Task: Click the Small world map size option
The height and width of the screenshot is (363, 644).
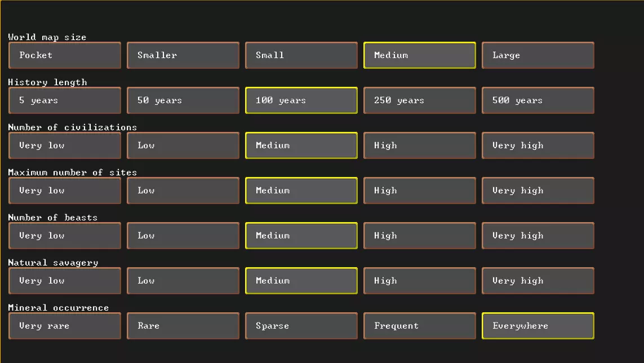Action: click(301, 55)
